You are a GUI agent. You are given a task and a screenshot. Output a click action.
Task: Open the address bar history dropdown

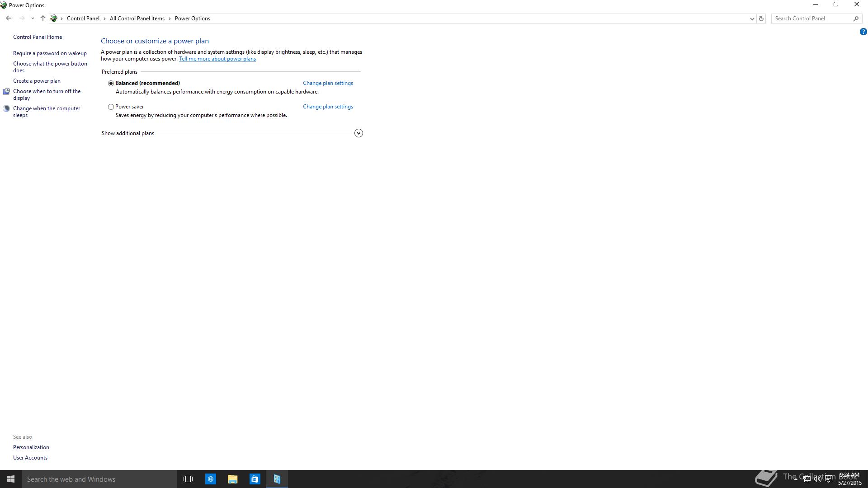click(752, 19)
